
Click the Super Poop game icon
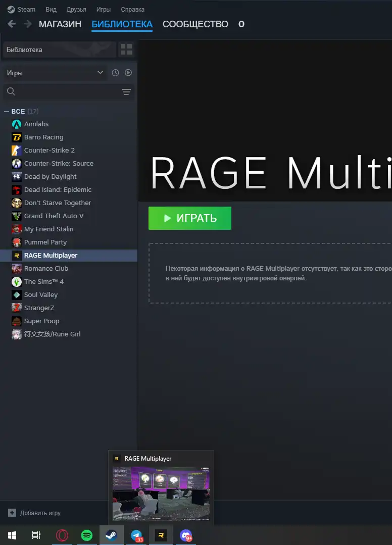[16, 321]
